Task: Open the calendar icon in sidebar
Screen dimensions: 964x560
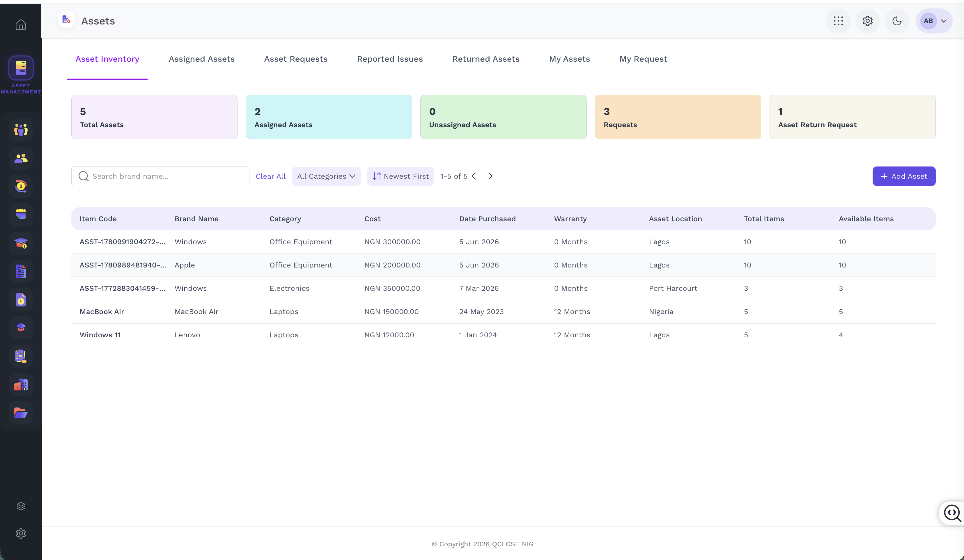Action: click(x=21, y=214)
